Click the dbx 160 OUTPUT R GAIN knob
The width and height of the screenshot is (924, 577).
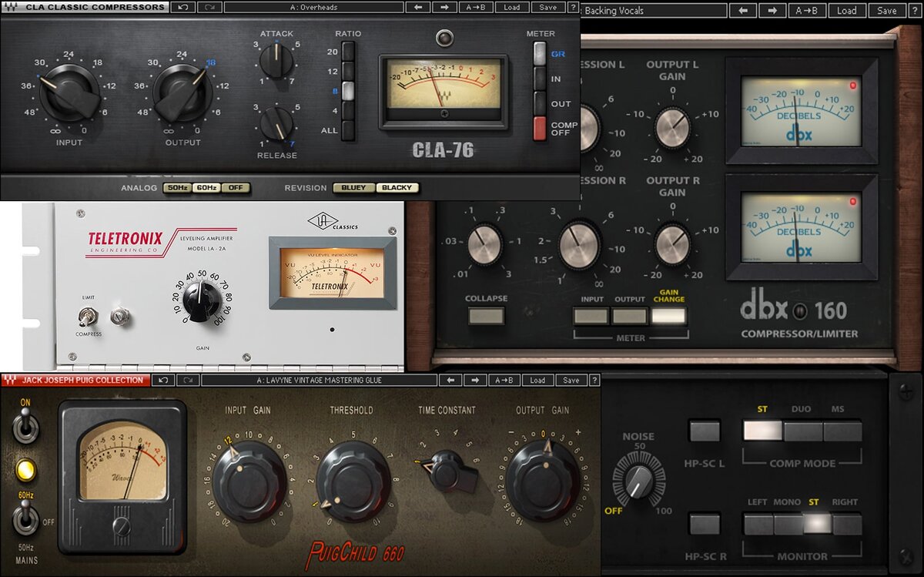(672, 245)
